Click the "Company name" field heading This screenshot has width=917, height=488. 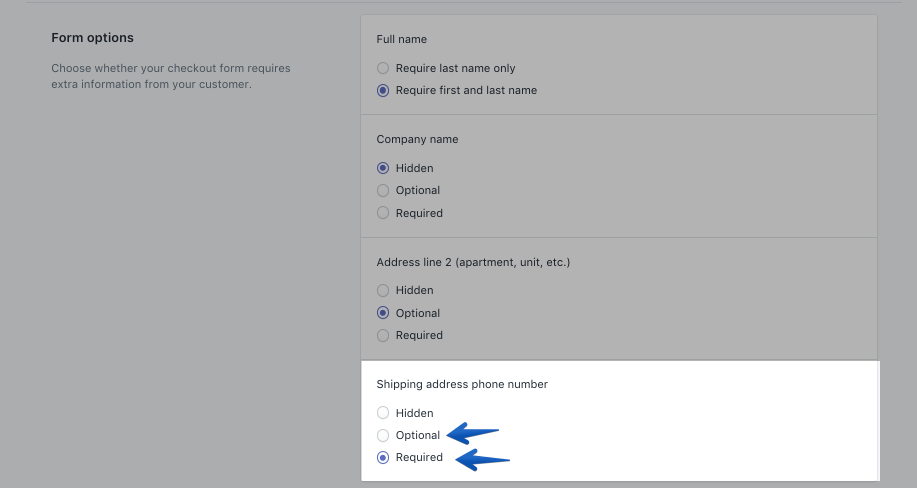(417, 139)
